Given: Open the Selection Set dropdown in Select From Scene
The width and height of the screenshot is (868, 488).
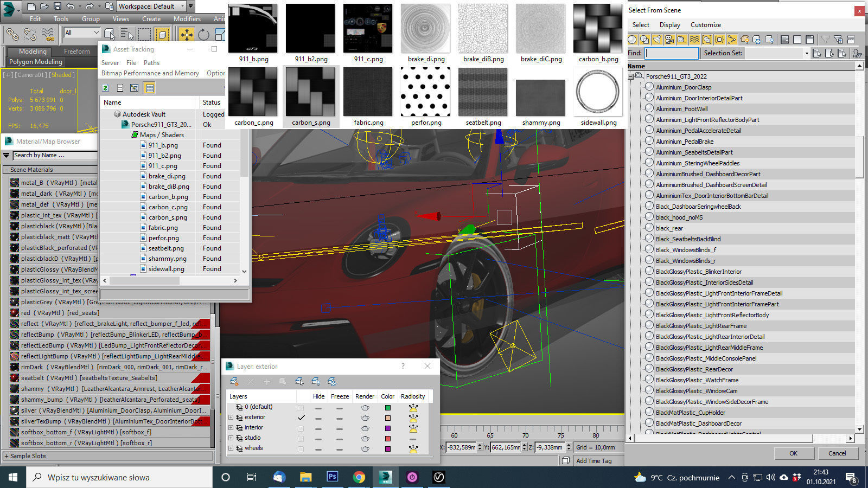Looking at the screenshot, I should point(806,53).
